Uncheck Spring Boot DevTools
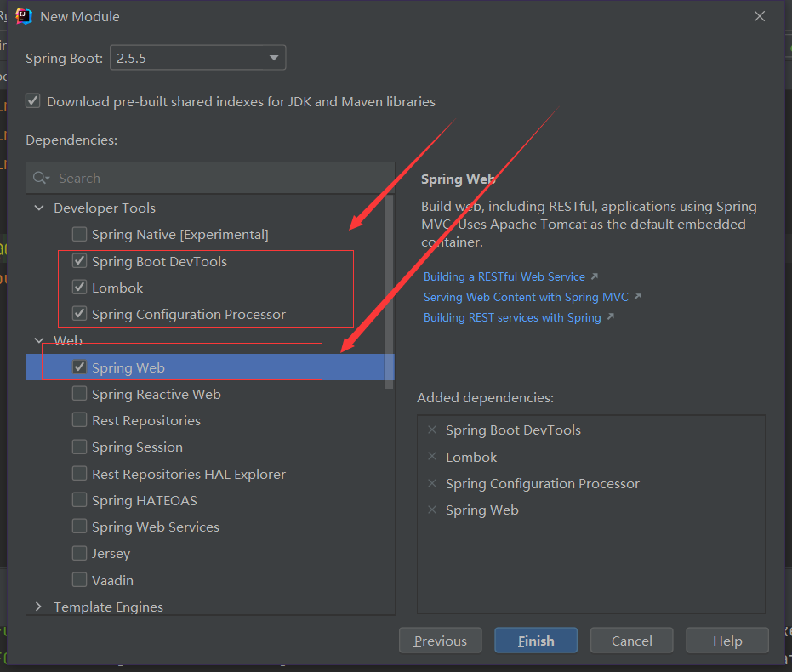 pyautogui.click(x=79, y=260)
